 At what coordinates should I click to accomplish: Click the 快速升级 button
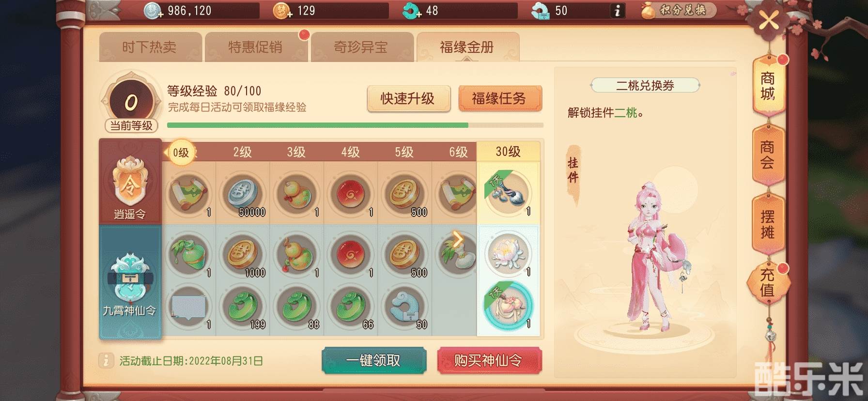coord(408,98)
